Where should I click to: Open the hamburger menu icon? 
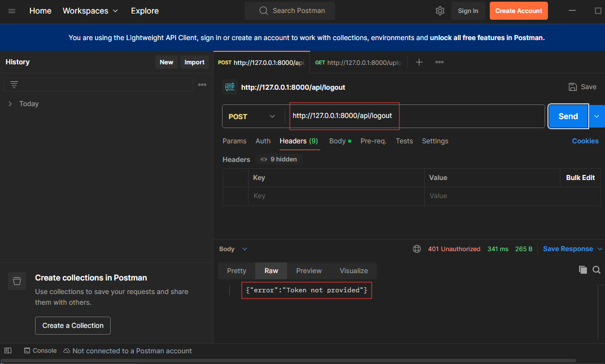click(12, 11)
